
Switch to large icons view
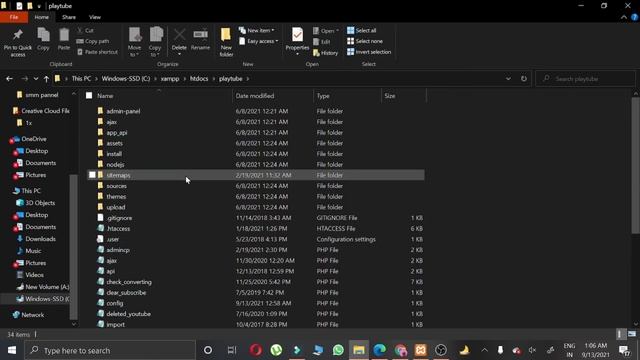[632, 334]
